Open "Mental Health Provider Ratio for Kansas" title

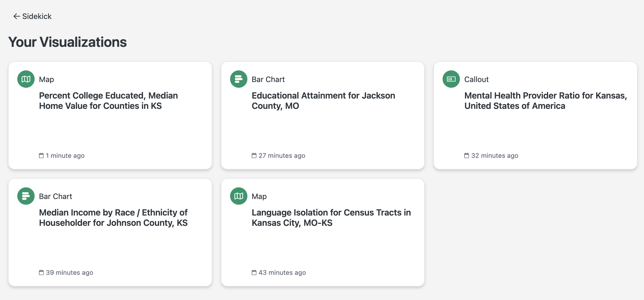545,101
